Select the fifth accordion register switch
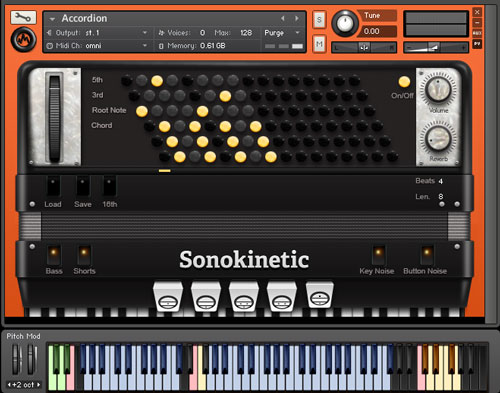This screenshot has height=393, width=500. (319, 296)
